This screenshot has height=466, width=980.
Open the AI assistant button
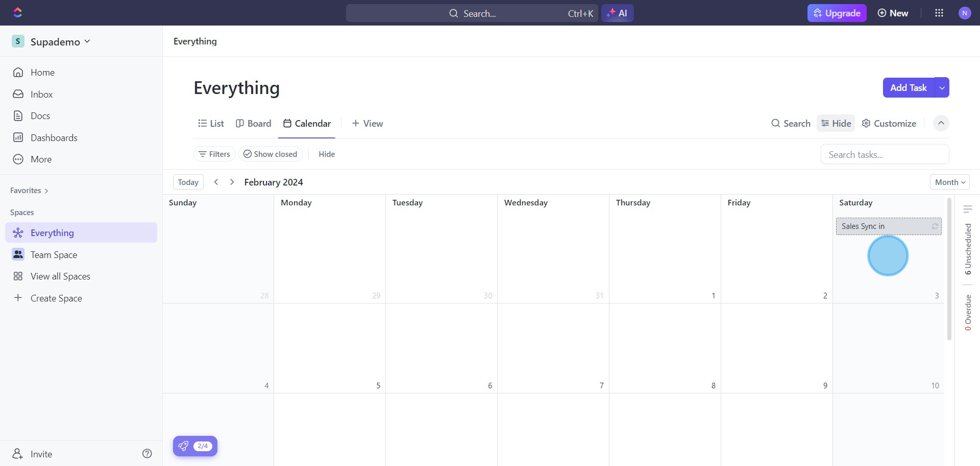click(618, 13)
